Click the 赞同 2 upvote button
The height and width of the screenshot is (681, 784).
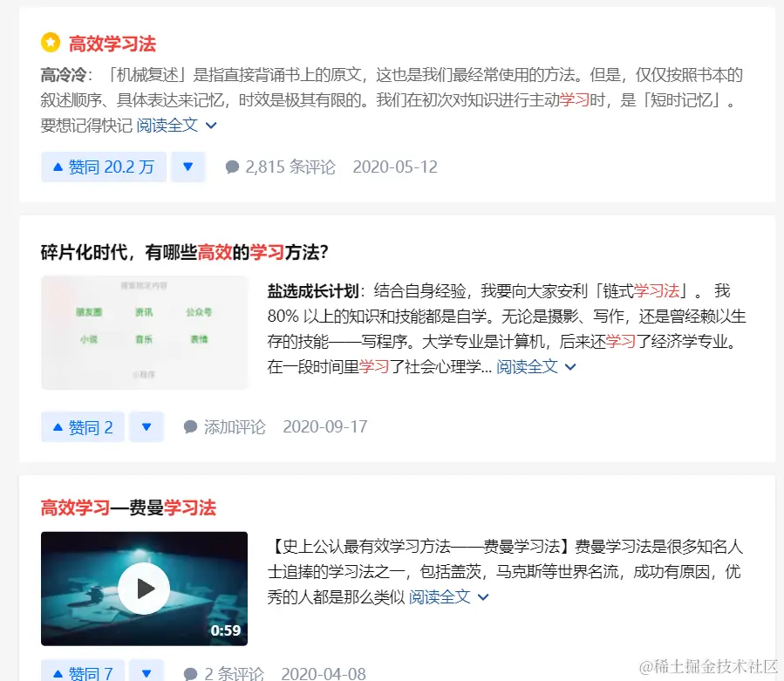pyautogui.click(x=83, y=427)
